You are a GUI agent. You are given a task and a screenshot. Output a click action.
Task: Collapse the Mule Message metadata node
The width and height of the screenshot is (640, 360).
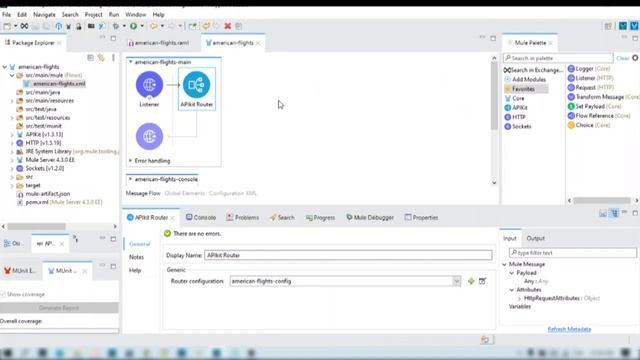pyautogui.click(x=504, y=264)
